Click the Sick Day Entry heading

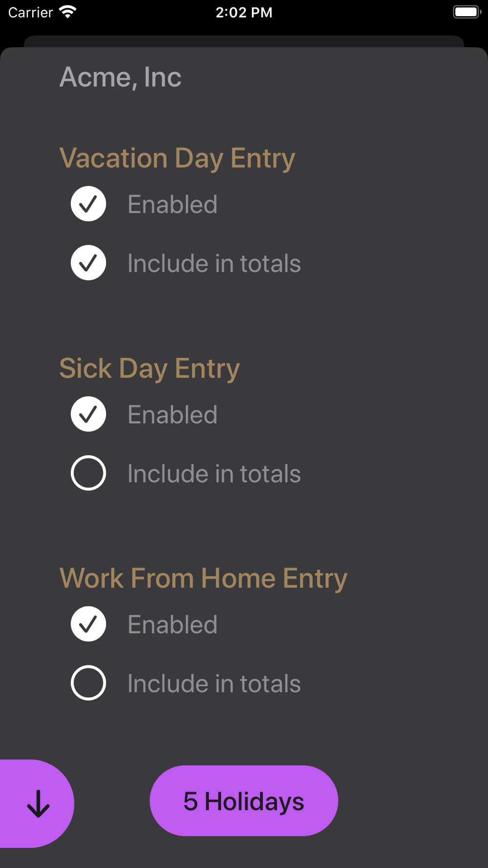(149, 368)
